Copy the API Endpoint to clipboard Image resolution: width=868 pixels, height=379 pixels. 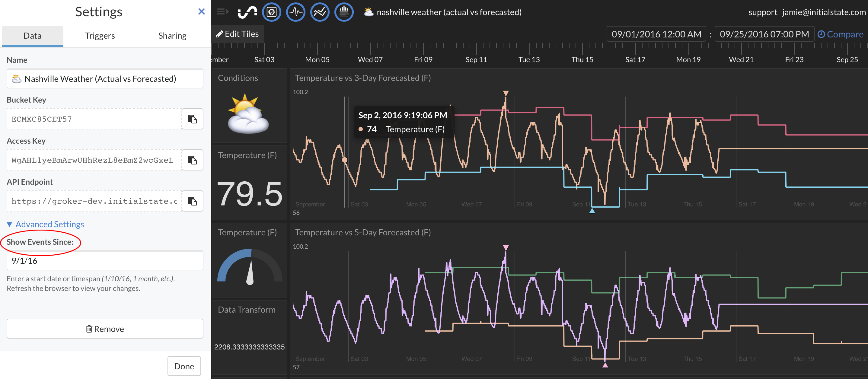192,201
